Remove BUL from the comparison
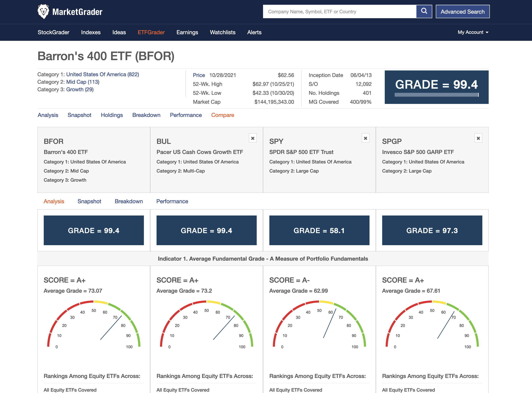 click(253, 138)
